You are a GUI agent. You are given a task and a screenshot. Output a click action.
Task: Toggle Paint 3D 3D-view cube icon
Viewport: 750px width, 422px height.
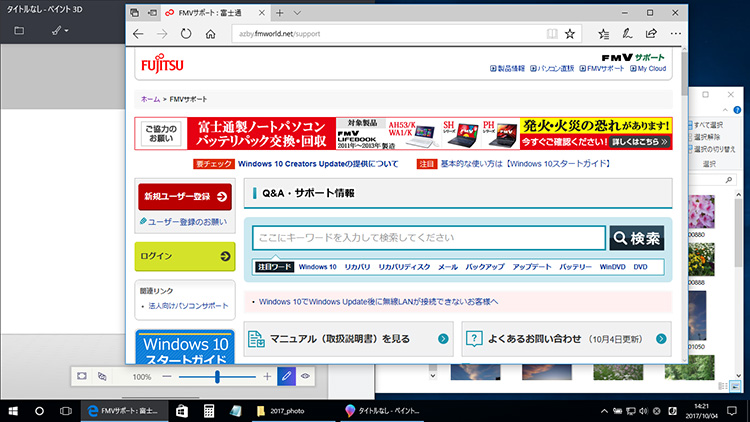[101, 377]
